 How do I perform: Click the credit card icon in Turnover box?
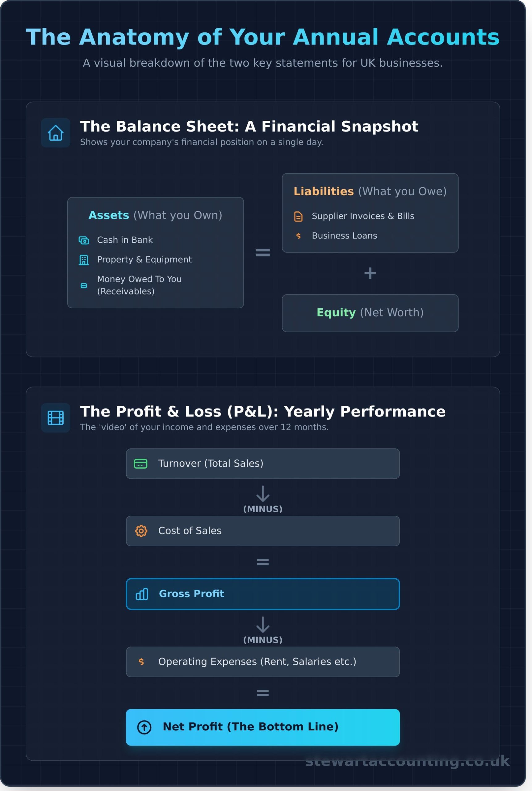pyautogui.click(x=141, y=464)
